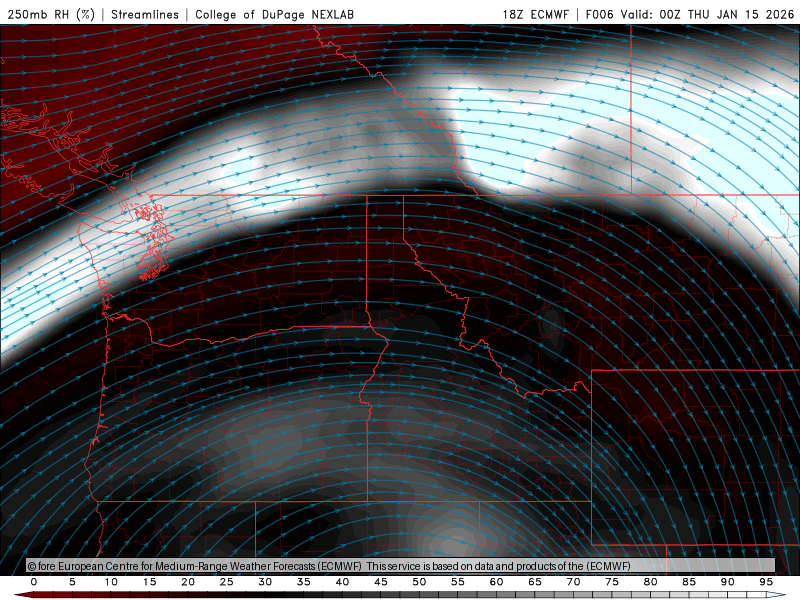The width and height of the screenshot is (800, 600).
Task: Click the '250mb RH (%)' title text
Action: [x=52, y=14]
